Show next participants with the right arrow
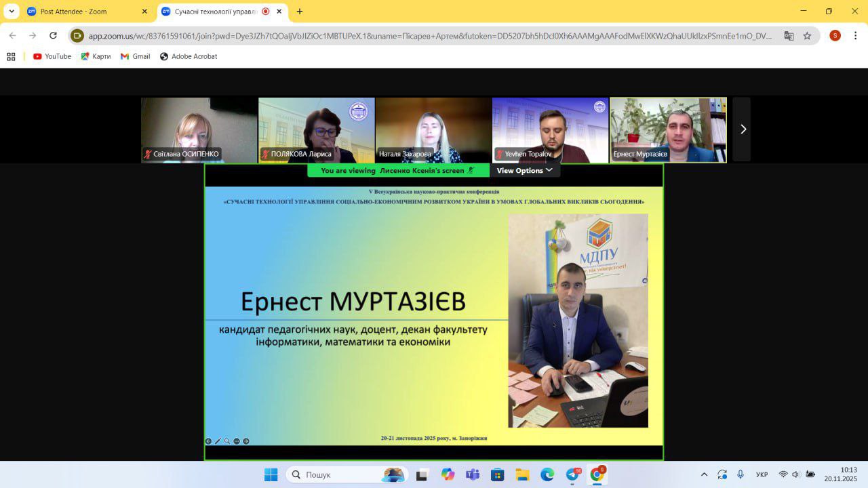 (x=743, y=129)
